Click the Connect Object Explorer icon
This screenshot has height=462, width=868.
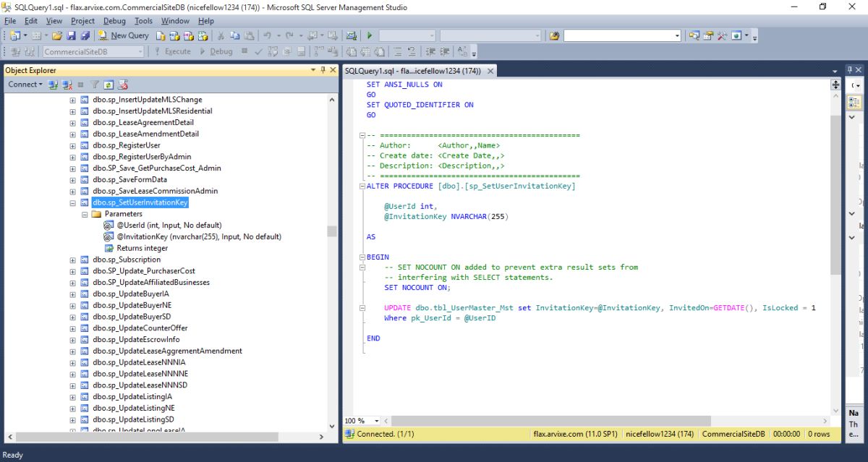pyautogui.click(x=53, y=85)
